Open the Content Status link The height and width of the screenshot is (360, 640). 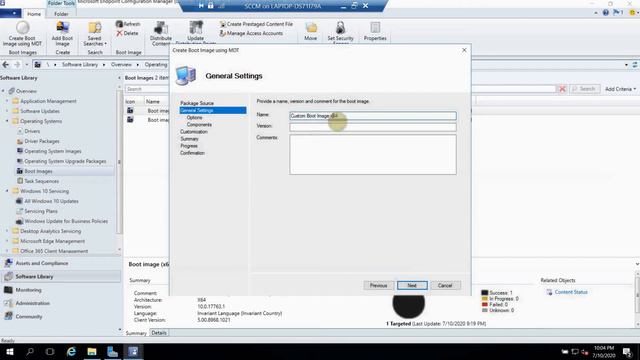(x=571, y=292)
